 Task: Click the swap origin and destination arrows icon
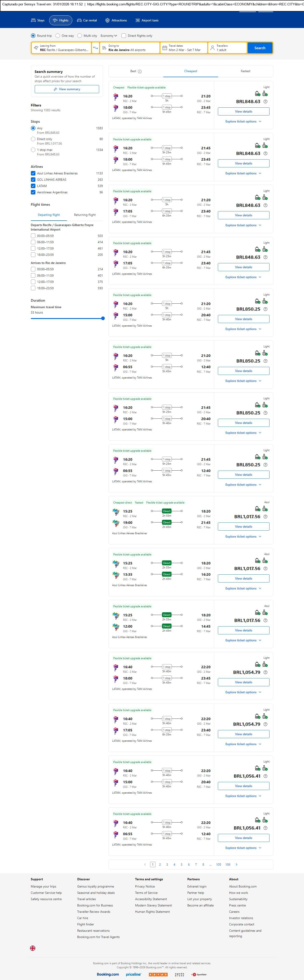coord(95,48)
